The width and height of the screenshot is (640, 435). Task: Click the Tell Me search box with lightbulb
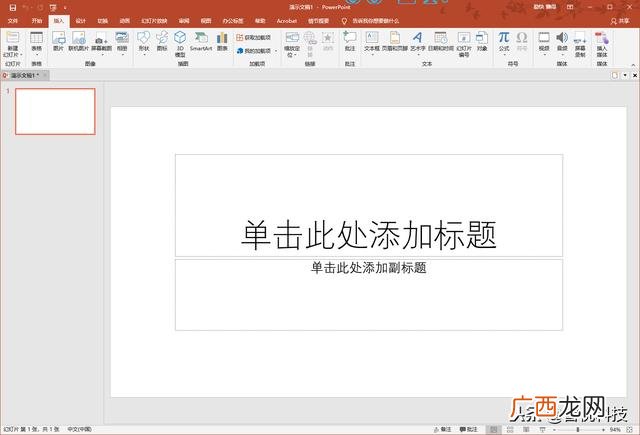tap(371, 21)
